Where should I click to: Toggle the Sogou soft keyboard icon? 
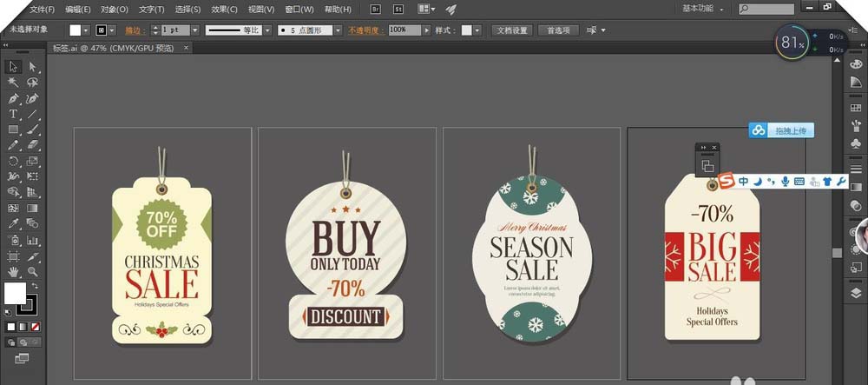[x=799, y=181]
